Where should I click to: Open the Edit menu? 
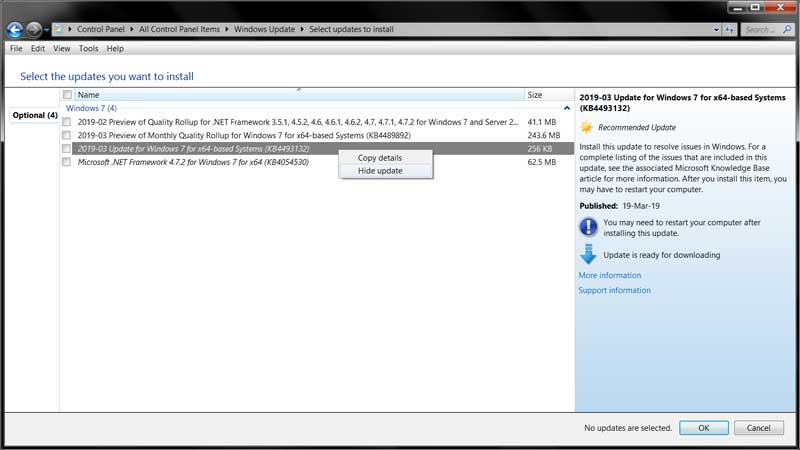[x=38, y=48]
